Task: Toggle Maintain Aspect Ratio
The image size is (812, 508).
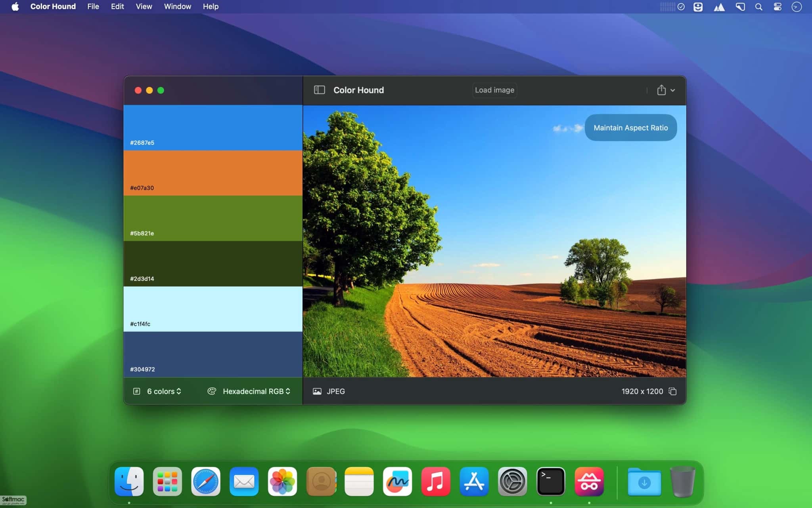Action: coord(630,128)
